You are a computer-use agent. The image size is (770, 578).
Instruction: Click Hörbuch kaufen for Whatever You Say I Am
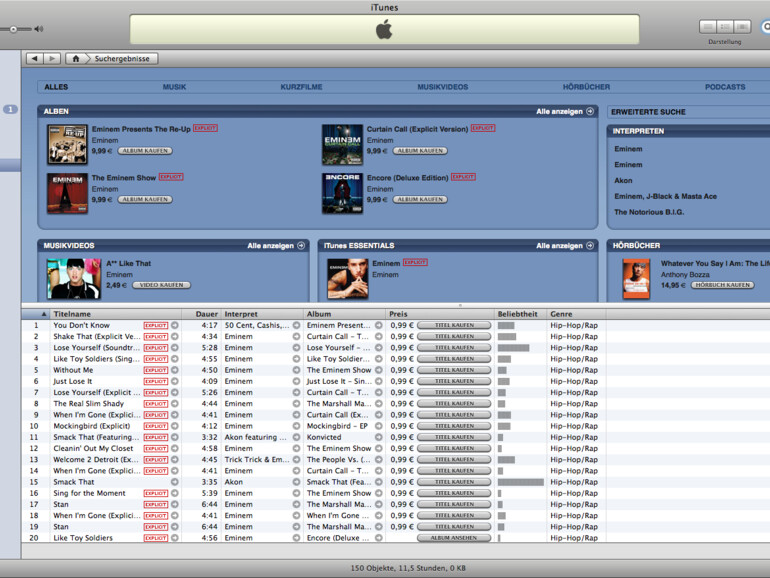[x=722, y=285]
